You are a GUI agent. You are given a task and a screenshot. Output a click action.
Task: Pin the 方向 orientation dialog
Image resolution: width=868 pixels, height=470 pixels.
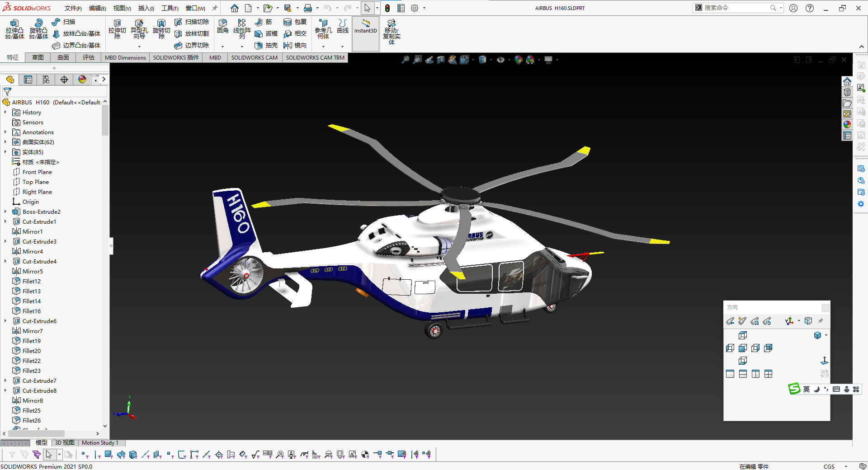(x=821, y=320)
